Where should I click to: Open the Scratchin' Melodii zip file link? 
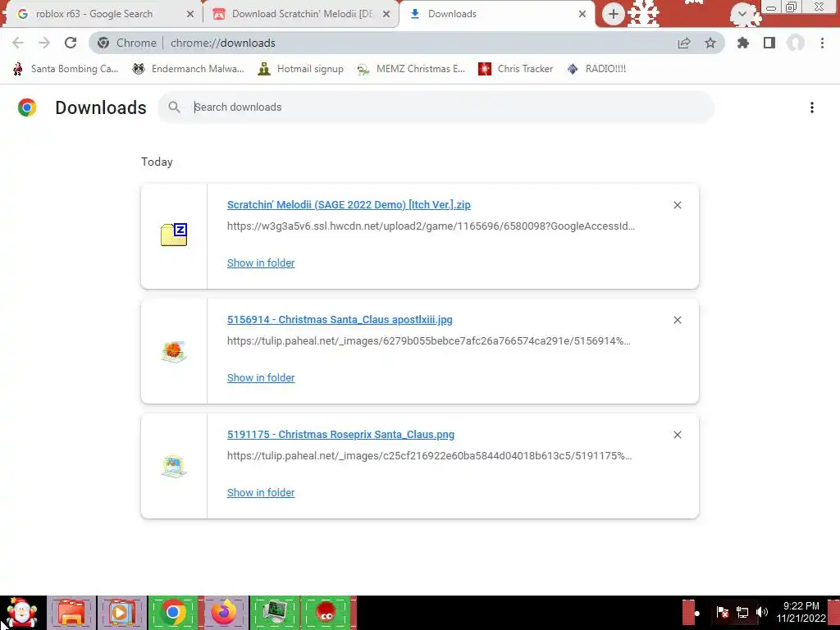point(349,204)
